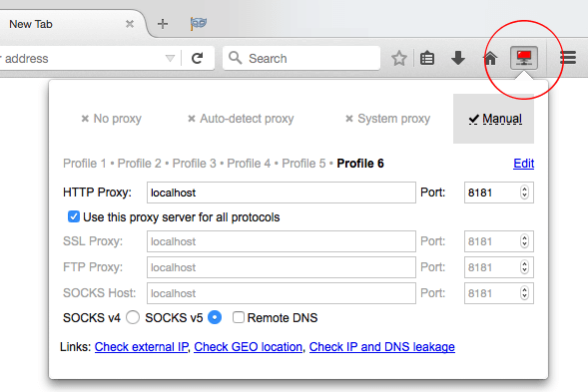Click the red proxy switcher toolbar icon
588x392 pixels.
tap(524, 58)
